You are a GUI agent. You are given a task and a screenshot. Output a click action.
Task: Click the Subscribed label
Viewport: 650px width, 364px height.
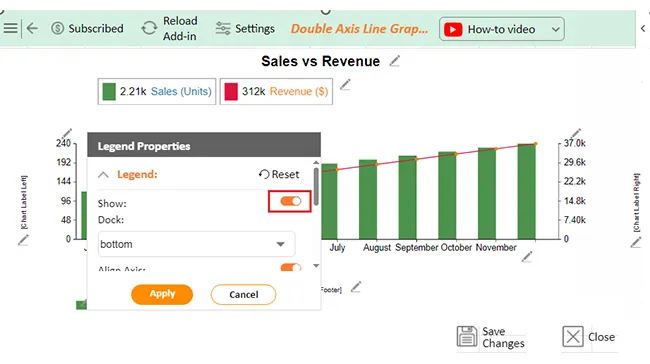pos(96,29)
